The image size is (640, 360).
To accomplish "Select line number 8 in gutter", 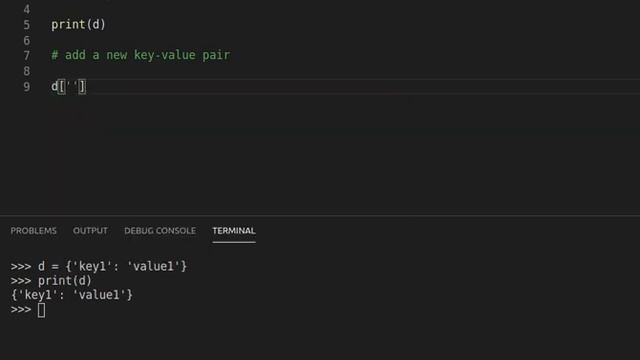I will 27,71.
